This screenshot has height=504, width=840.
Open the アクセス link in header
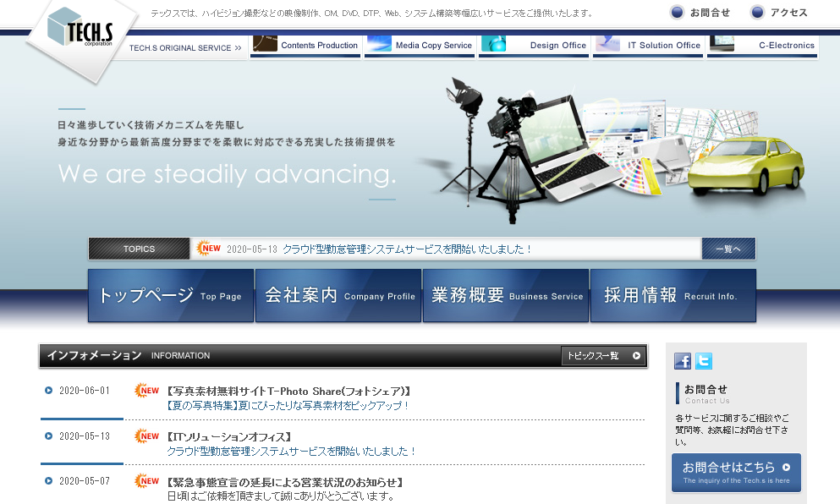coord(780,13)
